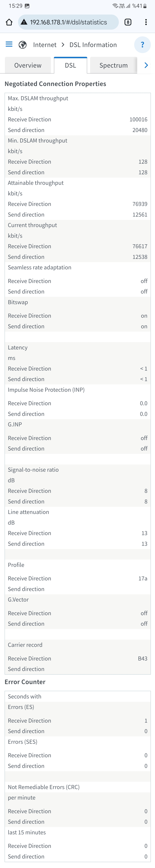Tap the Wi-Fi status icon in status bar
The width and height of the screenshot is (155, 868).
click(115, 6)
